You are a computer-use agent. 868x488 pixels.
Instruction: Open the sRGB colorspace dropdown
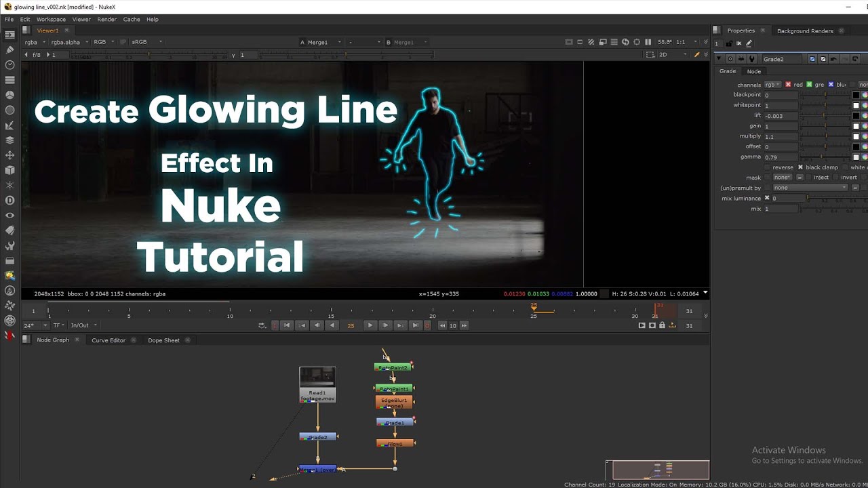coord(146,42)
